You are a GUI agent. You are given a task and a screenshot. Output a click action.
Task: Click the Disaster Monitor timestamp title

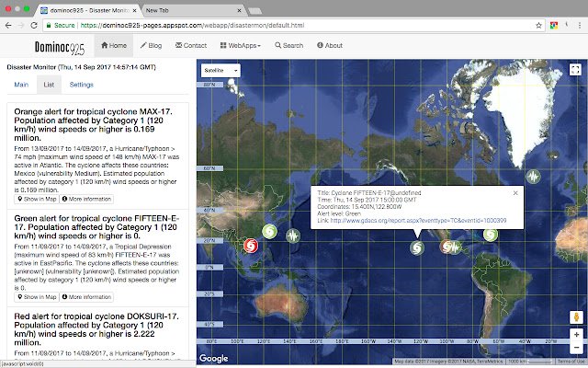tap(82, 67)
